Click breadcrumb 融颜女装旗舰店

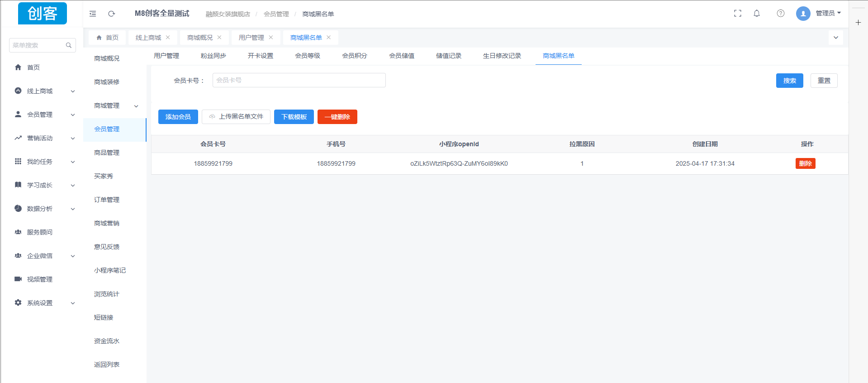pos(228,14)
